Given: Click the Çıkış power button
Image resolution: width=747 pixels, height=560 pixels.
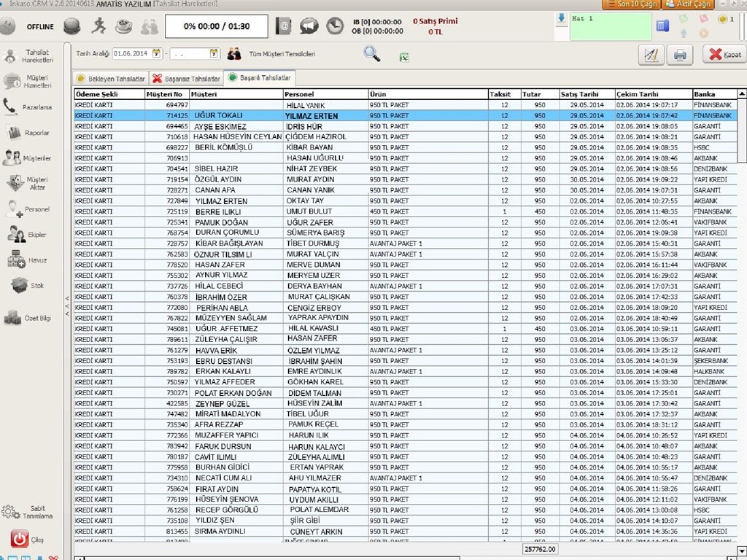Looking at the screenshot, I should pyautogui.click(x=20, y=539).
